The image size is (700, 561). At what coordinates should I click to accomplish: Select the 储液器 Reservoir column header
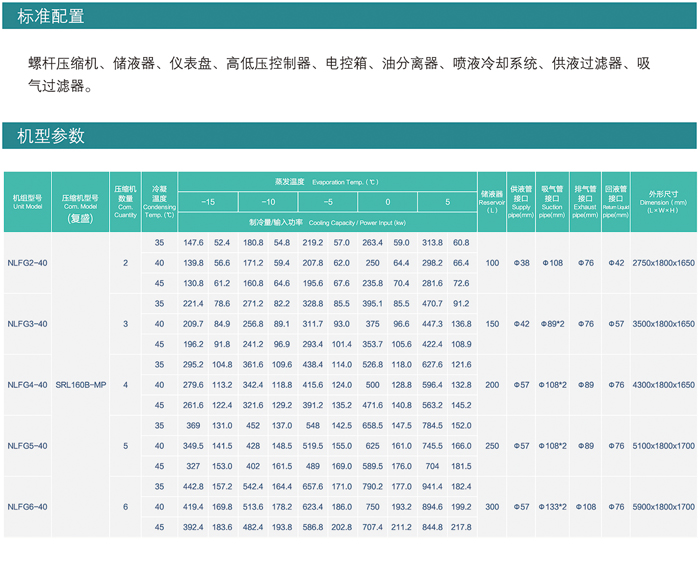coord(491,201)
